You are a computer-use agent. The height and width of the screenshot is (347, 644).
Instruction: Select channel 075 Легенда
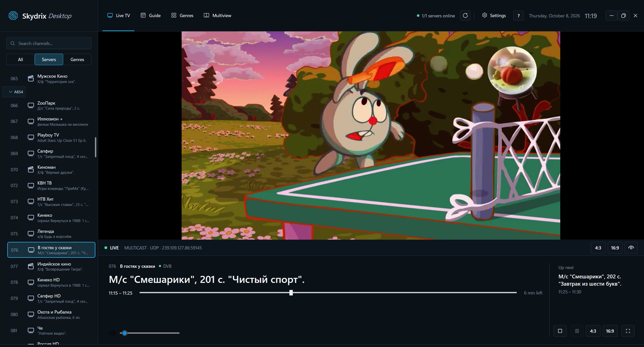(x=51, y=234)
